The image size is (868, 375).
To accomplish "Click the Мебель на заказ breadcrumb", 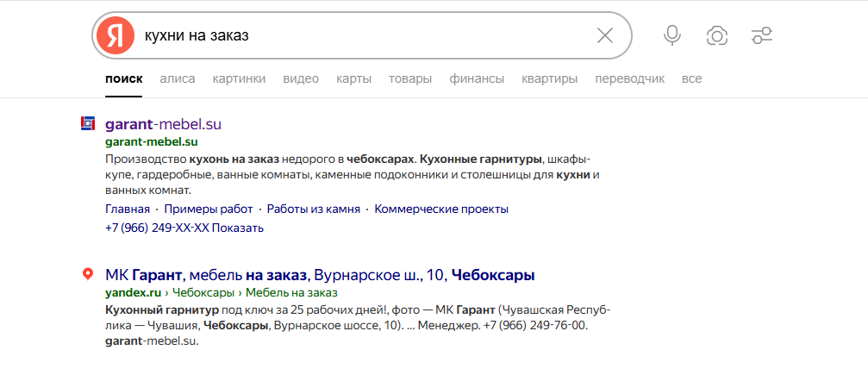I will pyautogui.click(x=291, y=292).
